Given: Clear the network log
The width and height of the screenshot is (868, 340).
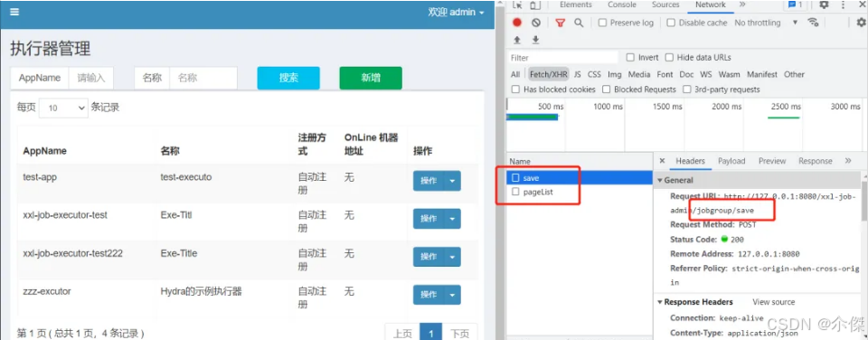Looking at the screenshot, I should click(x=536, y=23).
